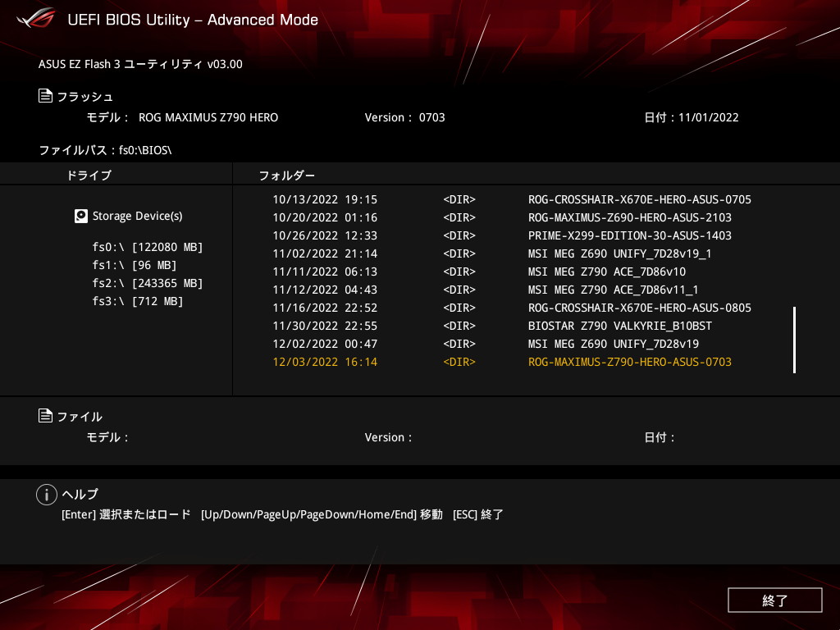Image resolution: width=840 pixels, height=630 pixels.
Task: Click the <DIR> tag for BIOSTAR row
Action: point(459,326)
